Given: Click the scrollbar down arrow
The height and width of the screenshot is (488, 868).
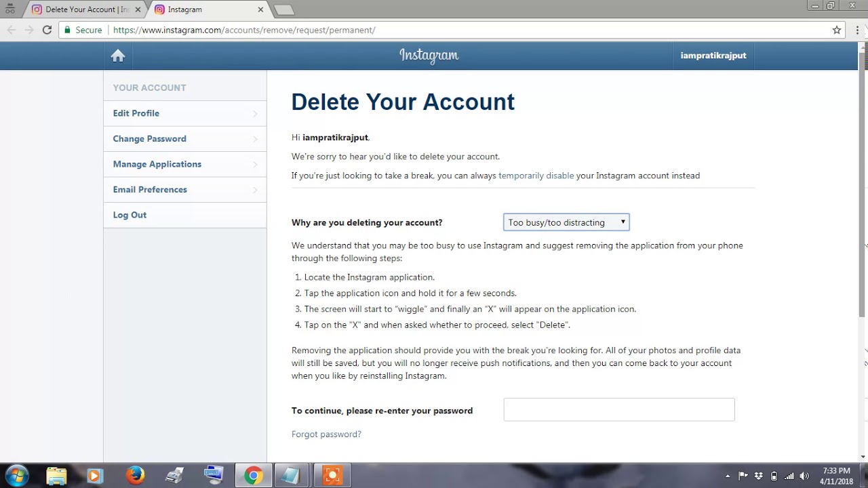Looking at the screenshot, I should tap(863, 457).
